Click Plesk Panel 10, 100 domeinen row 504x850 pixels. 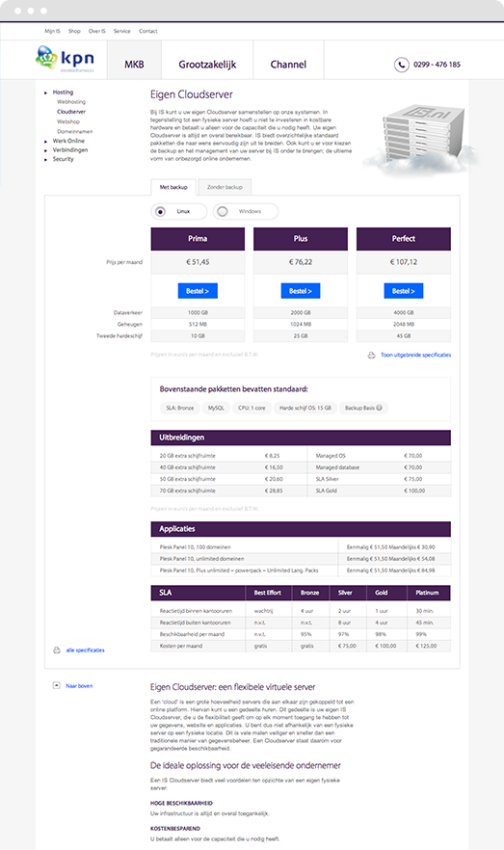pos(301,547)
